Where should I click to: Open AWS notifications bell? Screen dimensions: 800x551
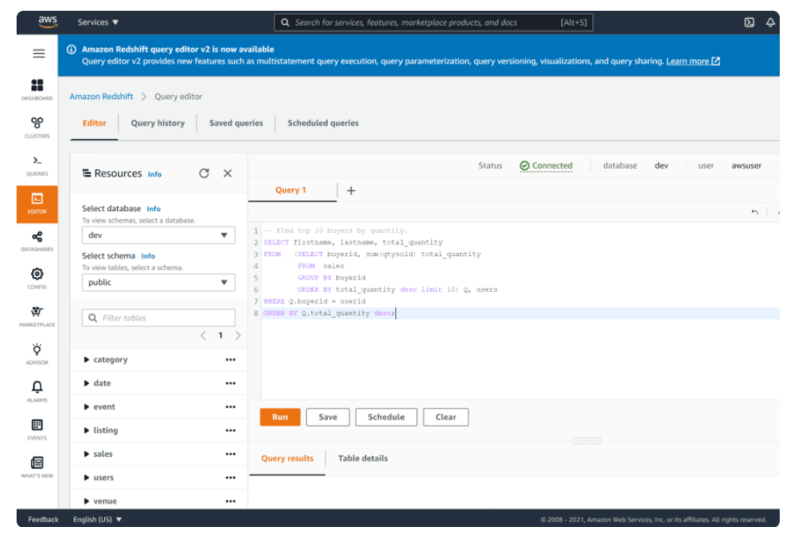(x=770, y=22)
